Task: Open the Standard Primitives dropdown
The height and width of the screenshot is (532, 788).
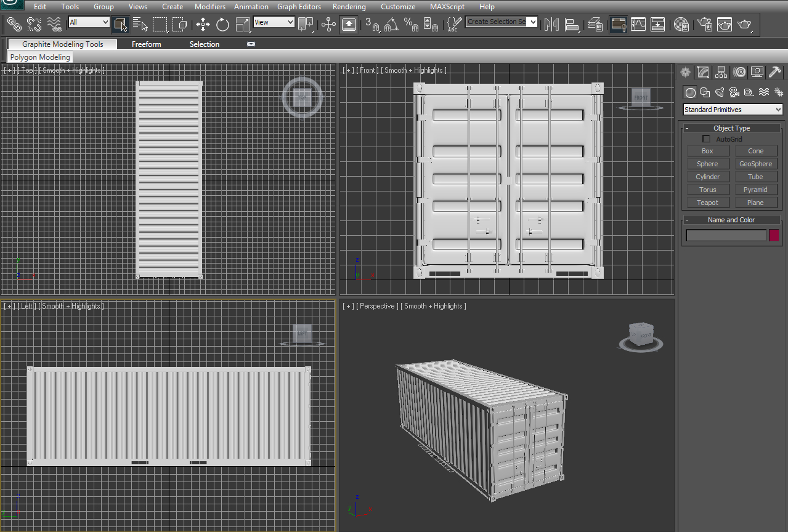Action: (x=733, y=109)
